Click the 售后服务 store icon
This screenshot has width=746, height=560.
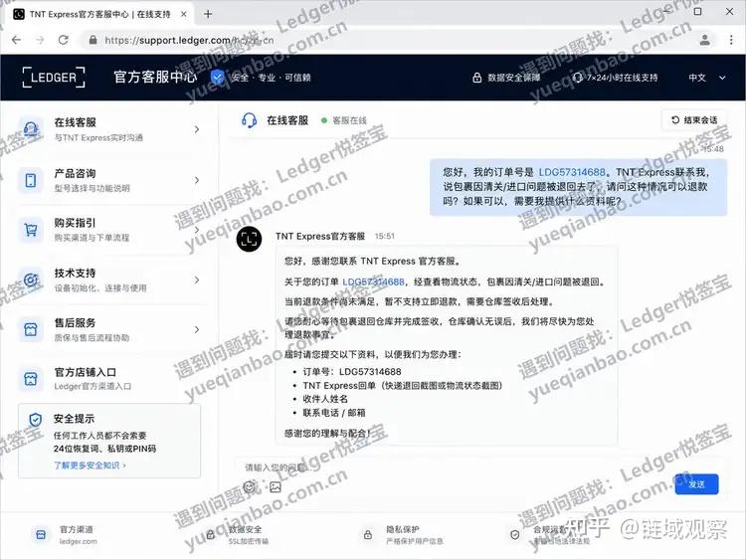click(x=31, y=329)
